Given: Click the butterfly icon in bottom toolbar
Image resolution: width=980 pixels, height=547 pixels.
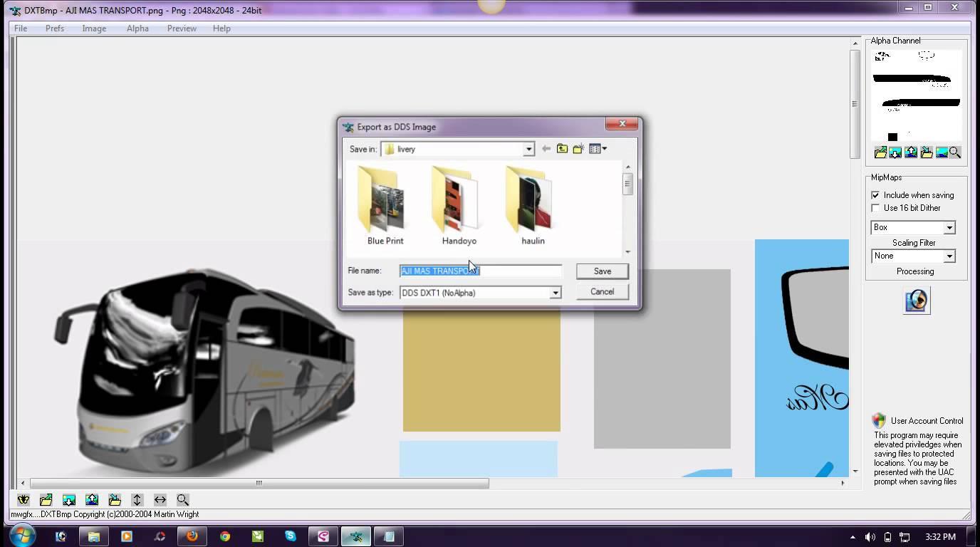Looking at the screenshot, I should 24,500.
